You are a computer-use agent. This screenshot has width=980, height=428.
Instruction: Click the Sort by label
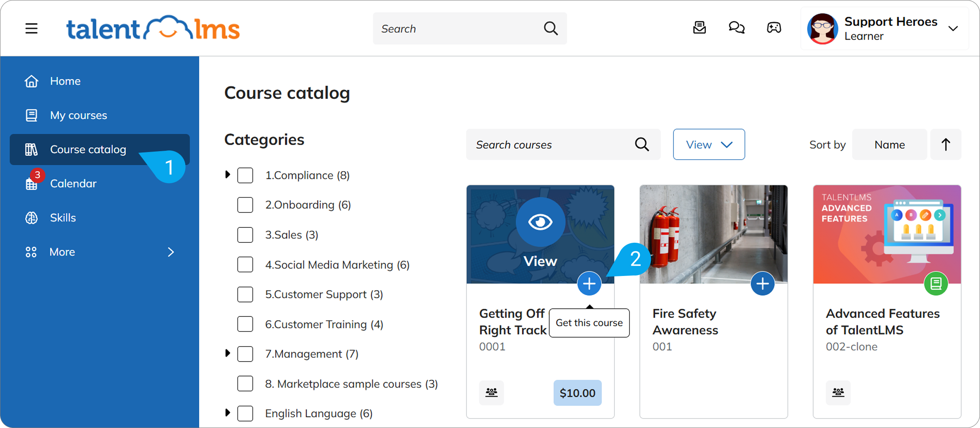tap(827, 145)
